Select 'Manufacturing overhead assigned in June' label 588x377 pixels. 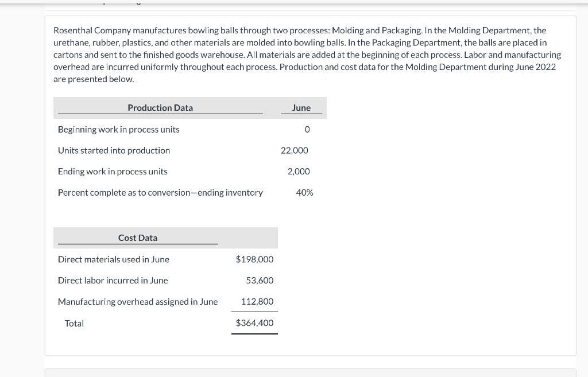coord(138,302)
